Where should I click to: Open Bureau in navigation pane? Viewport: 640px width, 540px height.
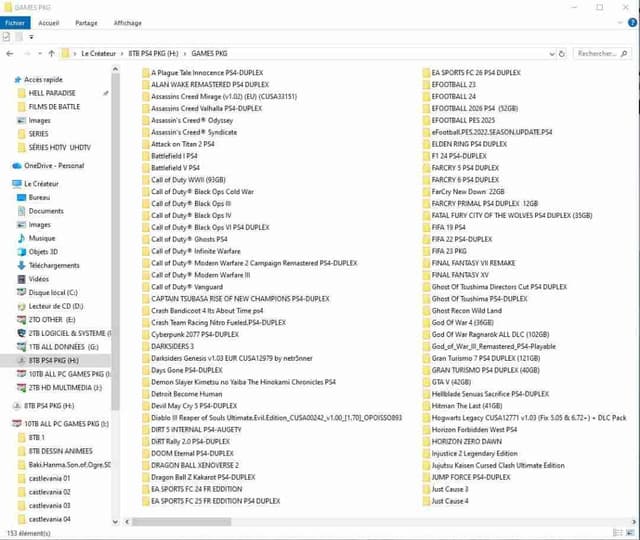coord(39,198)
